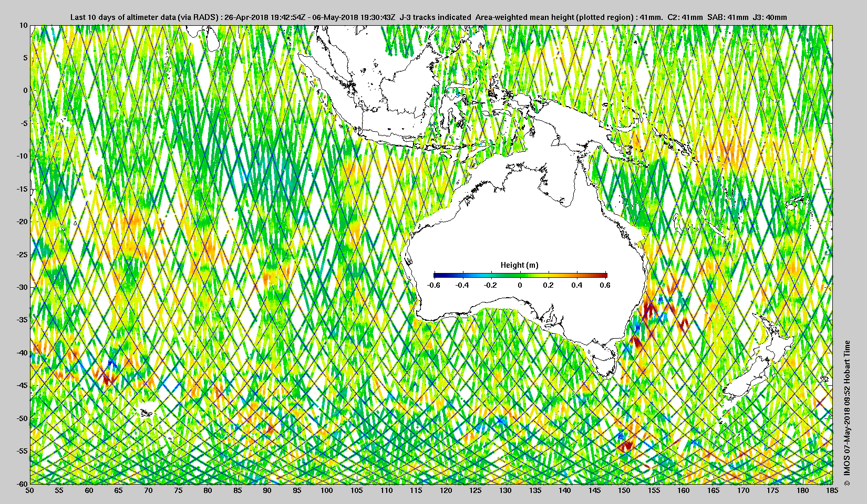Click longitude axis label "65"
Screen dimensions: 867x504
(x=119, y=490)
